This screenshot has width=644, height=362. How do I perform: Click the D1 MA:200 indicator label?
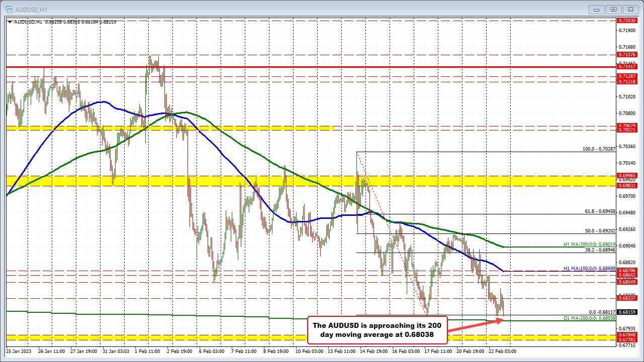click(589, 318)
